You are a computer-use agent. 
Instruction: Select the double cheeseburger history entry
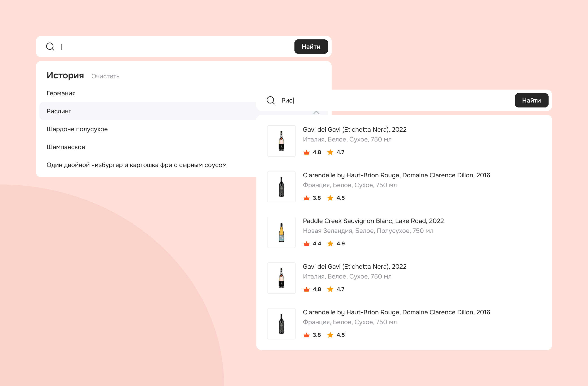[137, 165]
